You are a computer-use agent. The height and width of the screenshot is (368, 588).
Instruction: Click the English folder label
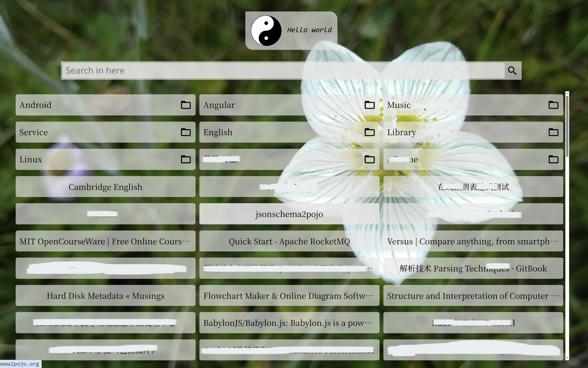(x=218, y=132)
